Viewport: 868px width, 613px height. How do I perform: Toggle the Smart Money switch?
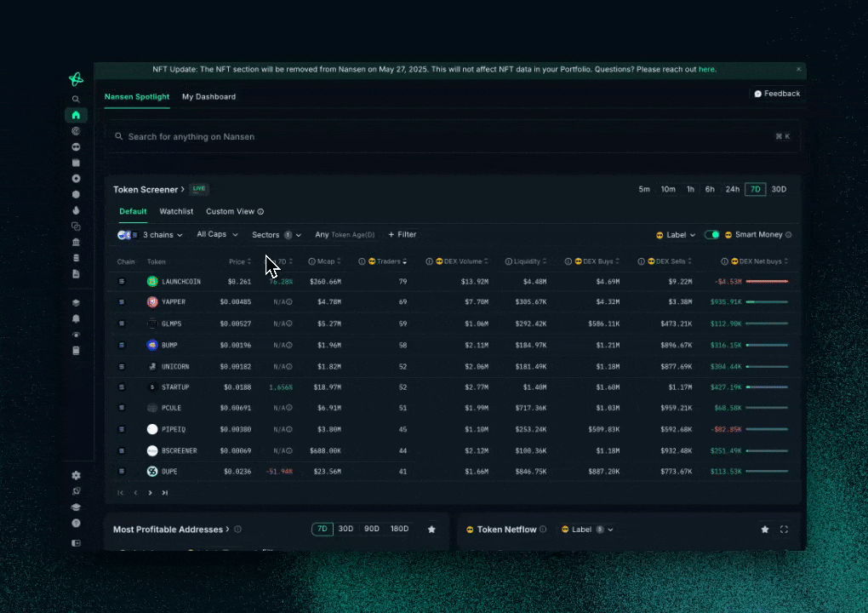[712, 235]
